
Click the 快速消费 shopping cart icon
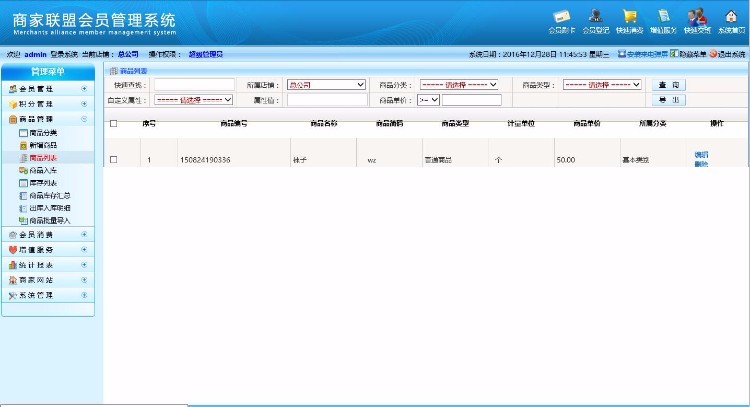629,16
